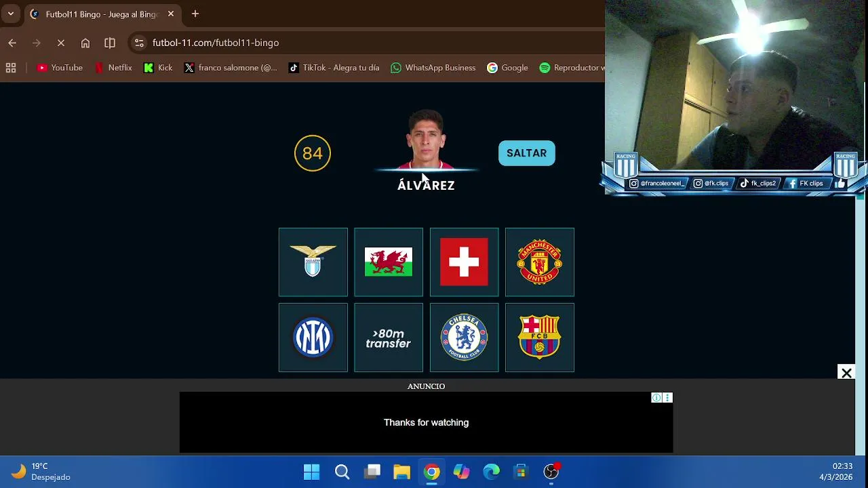Open the apps grid in bookmarks bar
This screenshot has height=488, width=868.
pos(11,68)
